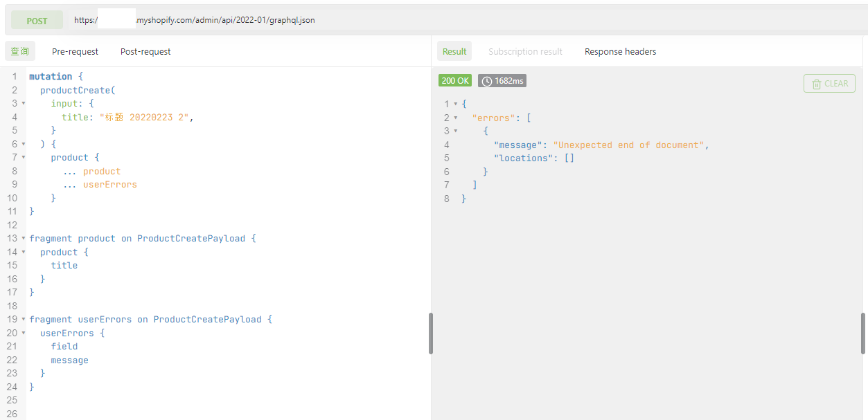Image resolution: width=868 pixels, height=420 pixels.
Task: Fold the fragment userErrors on line 19
Action: (24, 319)
